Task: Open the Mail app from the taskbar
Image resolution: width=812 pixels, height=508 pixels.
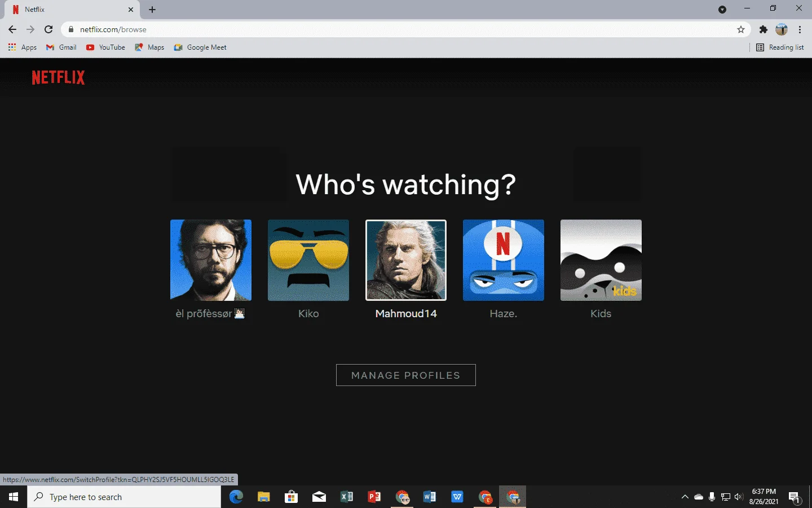Action: tap(319, 497)
